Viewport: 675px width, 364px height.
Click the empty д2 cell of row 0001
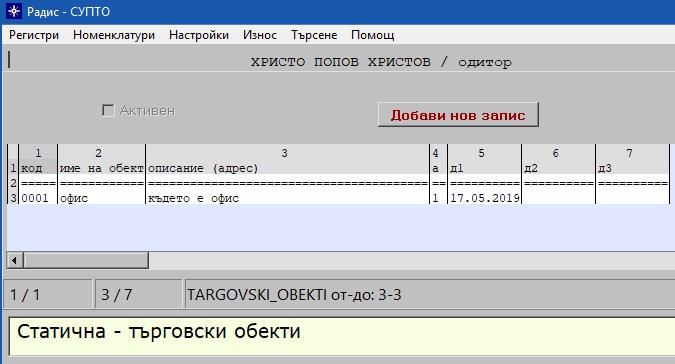click(x=559, y=198)
